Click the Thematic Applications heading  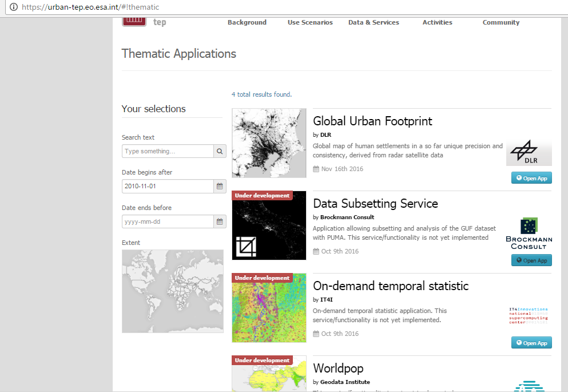point(179,54)
